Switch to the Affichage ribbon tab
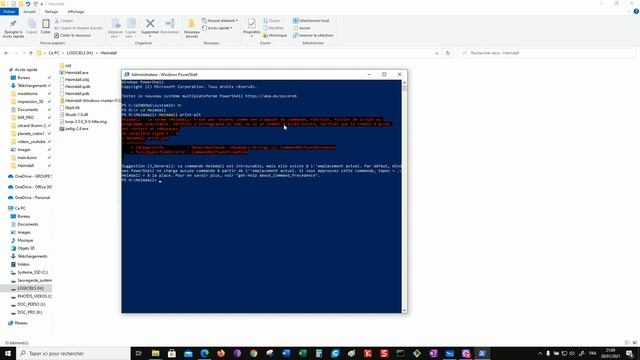The height and width of the screenshot is (360, 640). (76, 12)
